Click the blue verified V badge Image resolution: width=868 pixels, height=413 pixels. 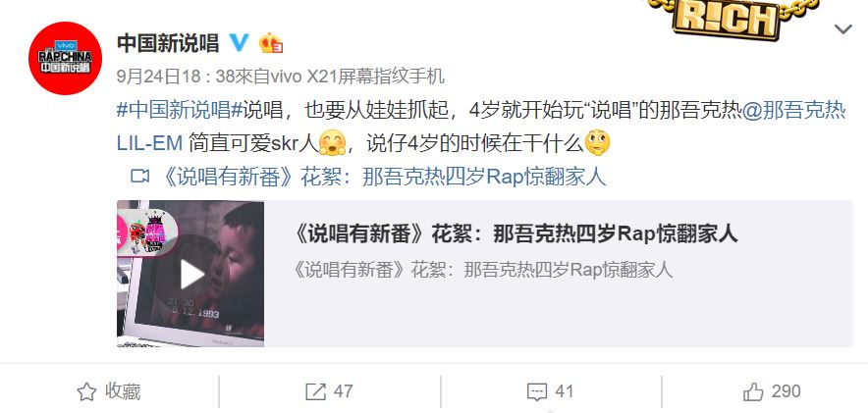point(240,42)
